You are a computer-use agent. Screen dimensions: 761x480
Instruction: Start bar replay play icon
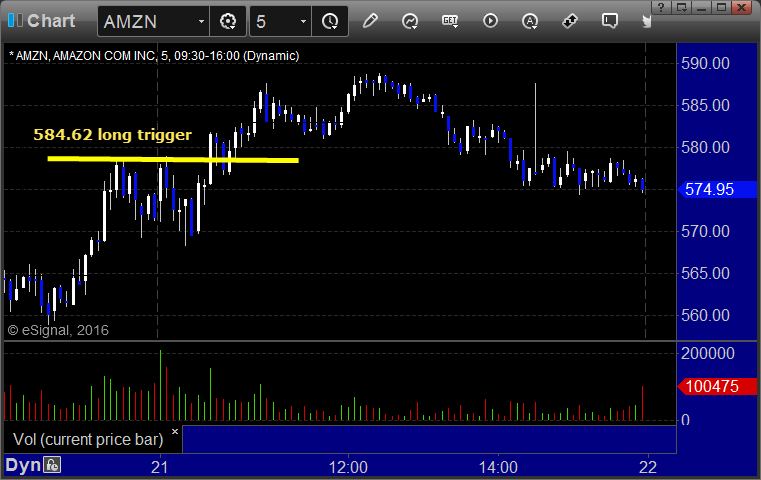click(x=490, y=21)
